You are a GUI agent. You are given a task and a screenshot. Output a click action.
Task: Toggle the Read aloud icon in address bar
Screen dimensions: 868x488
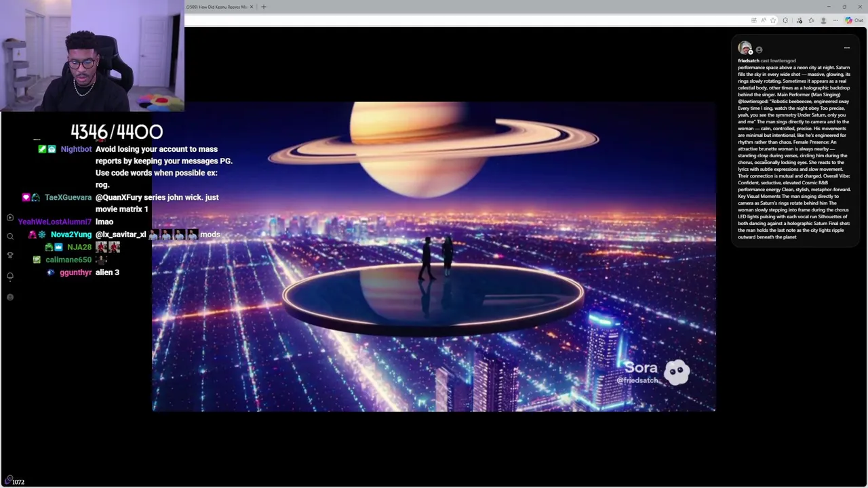click(x=763, y=20)
